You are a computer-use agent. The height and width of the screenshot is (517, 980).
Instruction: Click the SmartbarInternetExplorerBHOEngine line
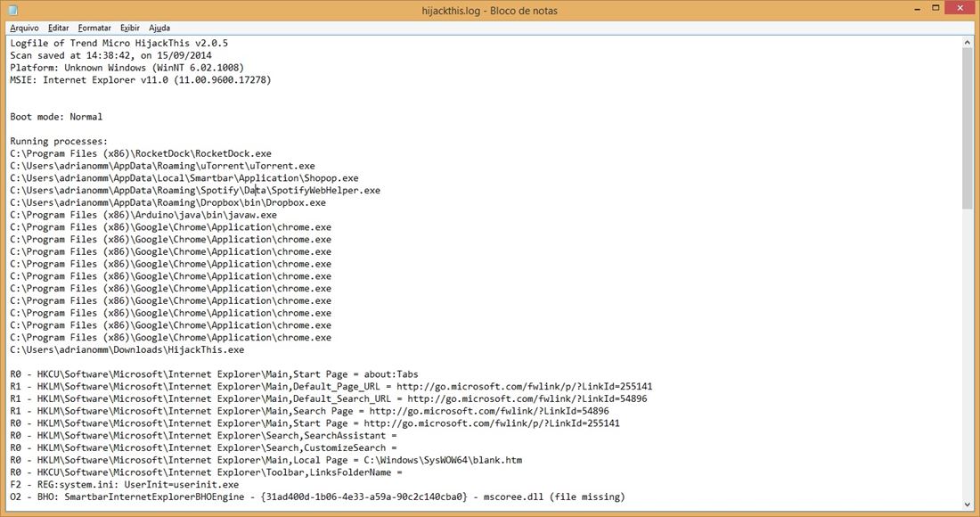(317, 497)
